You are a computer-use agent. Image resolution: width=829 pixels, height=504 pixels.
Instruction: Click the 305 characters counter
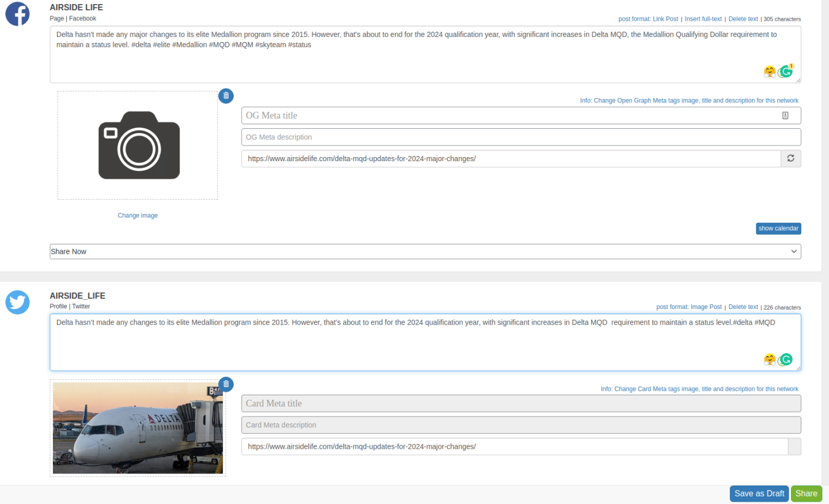[782, 20]
